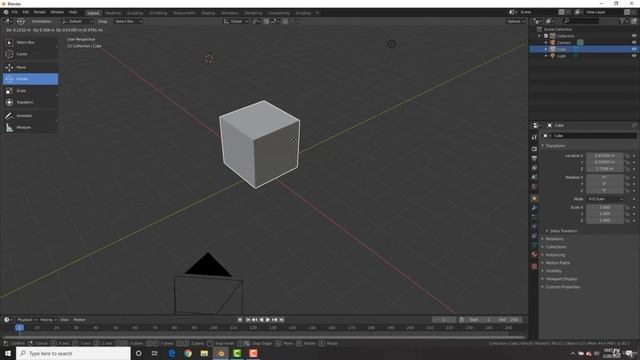
Task: Toggle proportional editing in the header
Action: (x=285, y=21)
